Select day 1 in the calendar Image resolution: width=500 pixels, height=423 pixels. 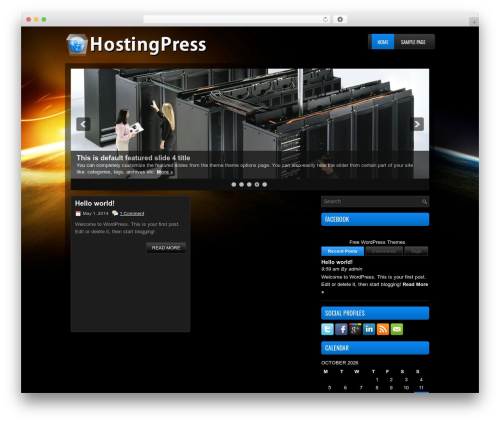[x=377, y=380]
